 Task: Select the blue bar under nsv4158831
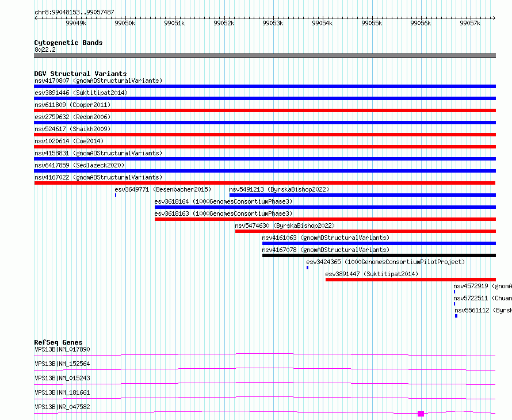265,159
